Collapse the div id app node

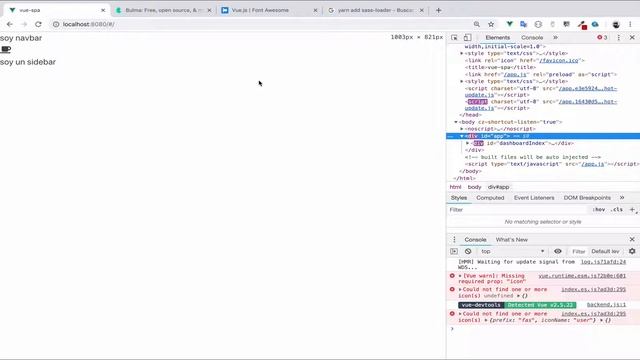click(462, 136)
